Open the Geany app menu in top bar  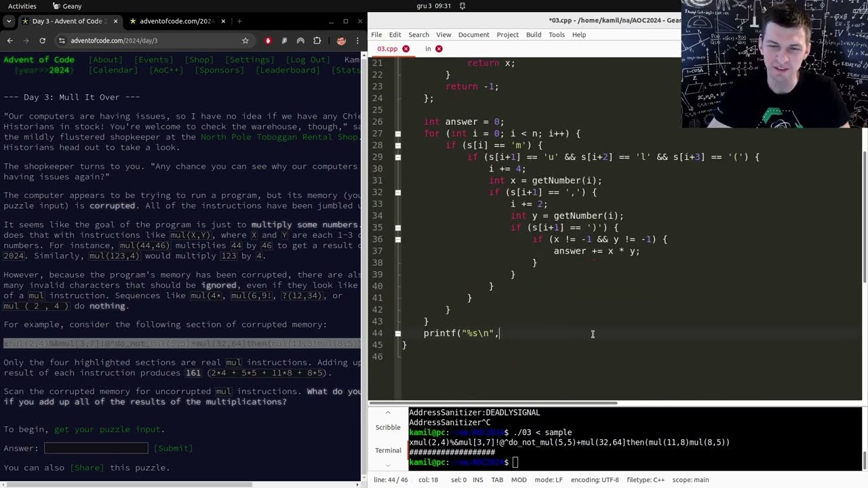click(67, 6)
